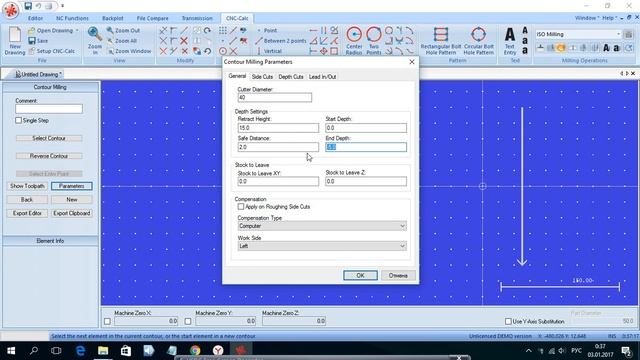Select the Center Radius circle tool
This screenshot has width=640, height=360.
354,40
